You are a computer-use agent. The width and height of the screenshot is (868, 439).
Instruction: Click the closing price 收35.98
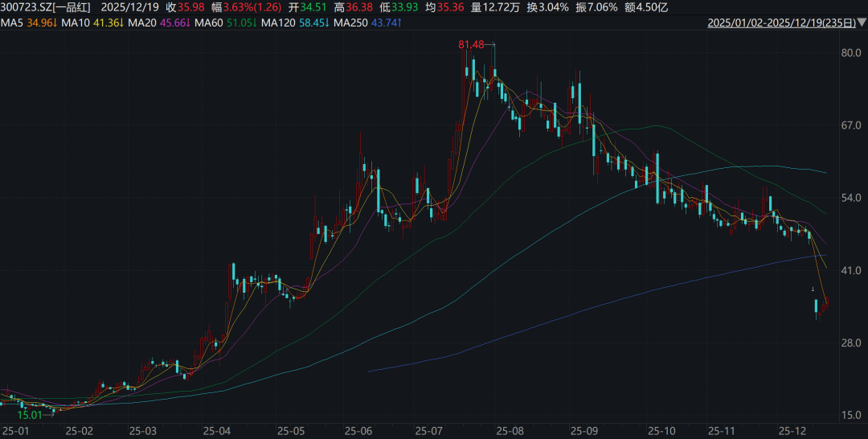click(x=185, y=8)
